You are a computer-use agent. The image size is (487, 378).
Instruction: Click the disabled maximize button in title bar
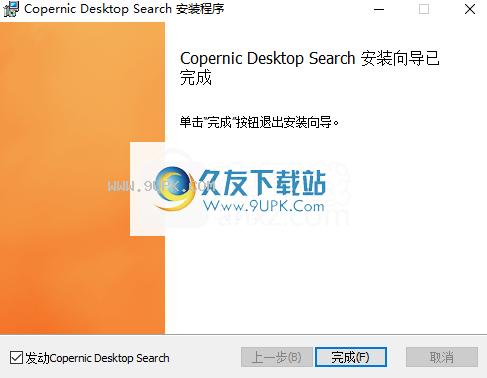click(x=424, y=9)
